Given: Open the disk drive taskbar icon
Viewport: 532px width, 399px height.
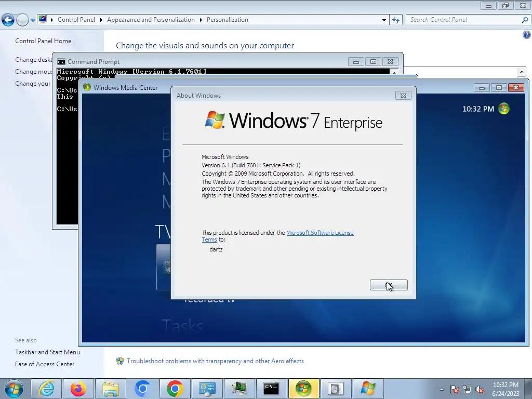Looking at the screenshot, I should [336, 389].
